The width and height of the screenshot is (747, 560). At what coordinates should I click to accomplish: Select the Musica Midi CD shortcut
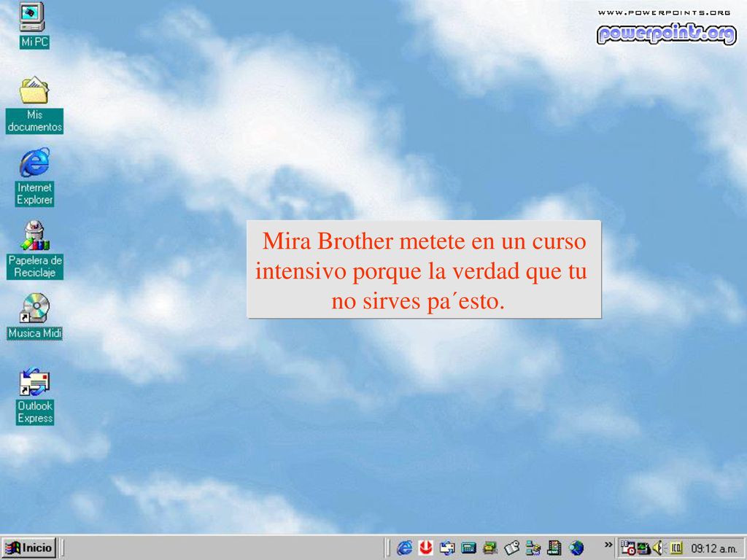pyautogui.click(x=34, y=308)
